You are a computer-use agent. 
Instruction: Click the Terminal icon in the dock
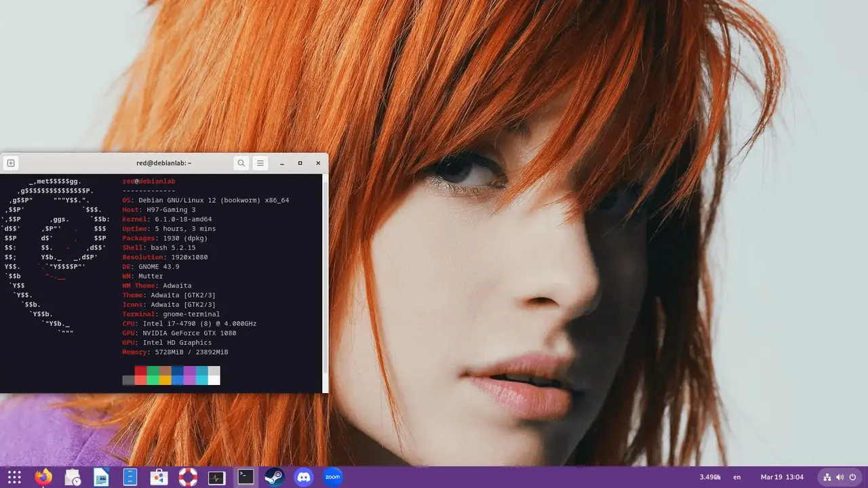click(245, 477)
